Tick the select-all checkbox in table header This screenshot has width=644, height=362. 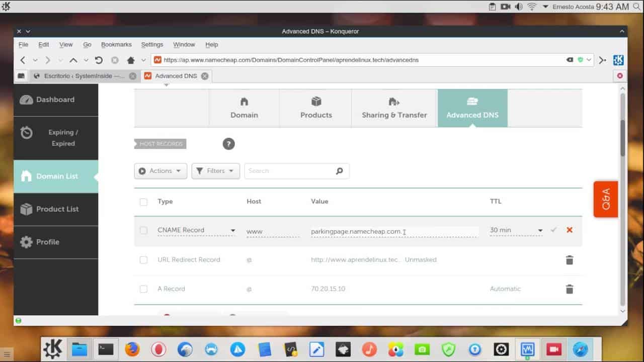click(x=143, y=202)
